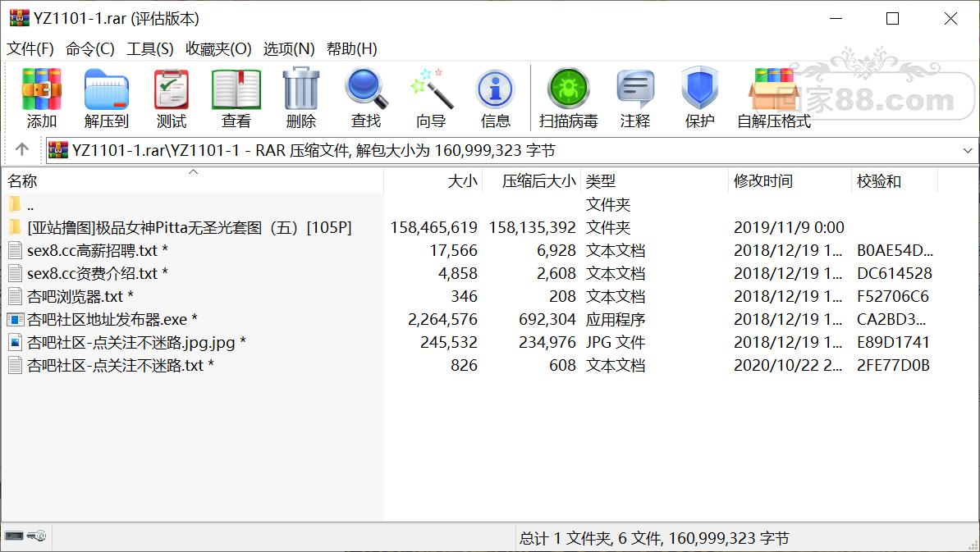This screenshot has width=980, height=552.
Task: Click image icon of 杏吧社区-点关注不迷路.jpg.jpg
Action: coord(16,342)
